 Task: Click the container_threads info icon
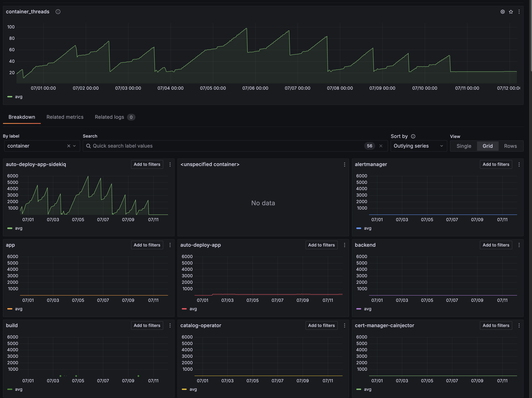[58, 12]
